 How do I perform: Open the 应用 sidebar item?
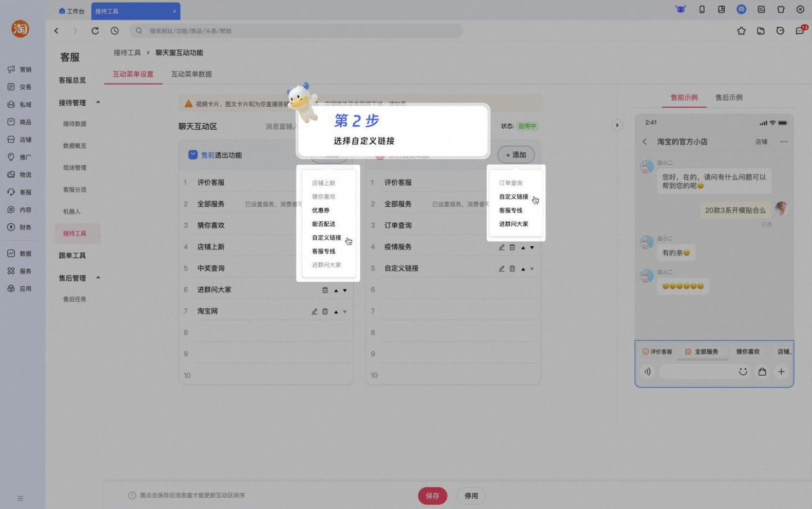[x=19, y=288]
